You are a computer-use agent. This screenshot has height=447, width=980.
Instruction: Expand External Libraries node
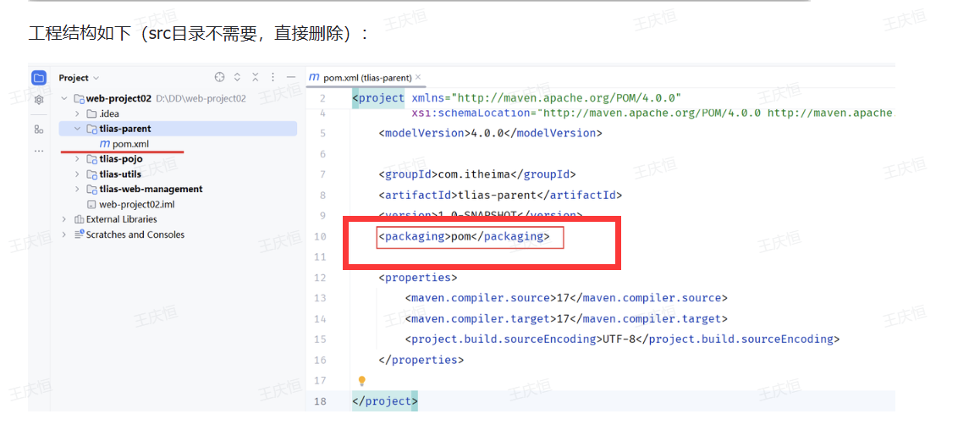[x=64, y=219]
